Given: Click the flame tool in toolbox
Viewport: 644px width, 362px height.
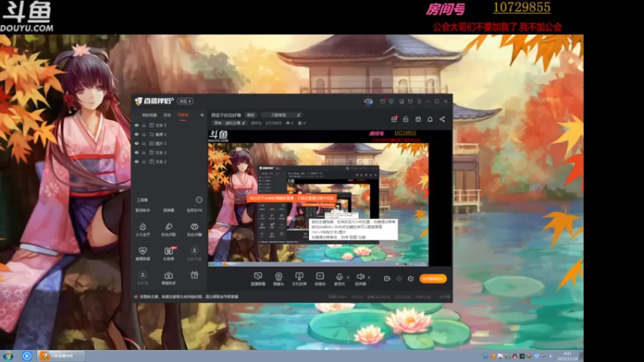Looking at the screenshot, I should coord(142,229).
